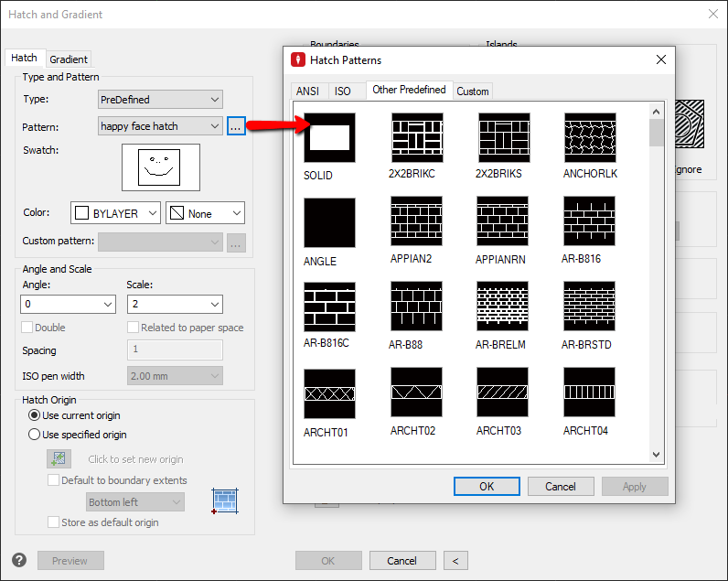Choose the 2X2BRIKC hatch pattern
The height and width of the screenshot is (581, 728).
[416, 138]
